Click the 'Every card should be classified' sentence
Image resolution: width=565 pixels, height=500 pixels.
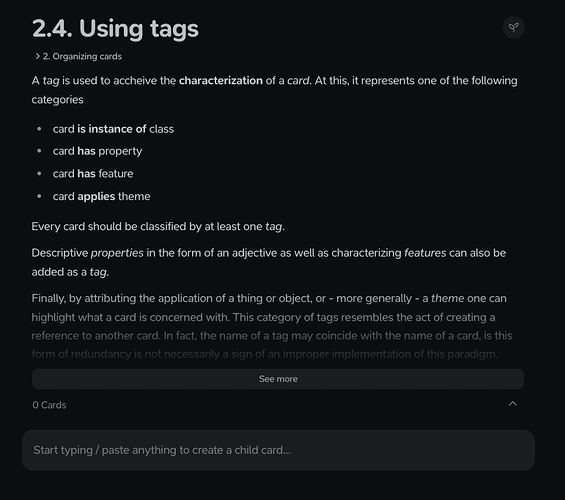click(x=158, y=227)
